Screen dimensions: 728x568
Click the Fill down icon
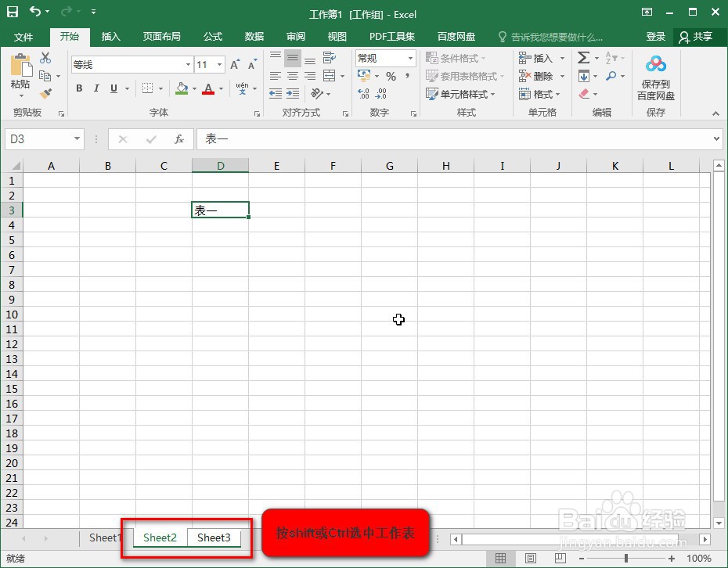coord(584,76)
